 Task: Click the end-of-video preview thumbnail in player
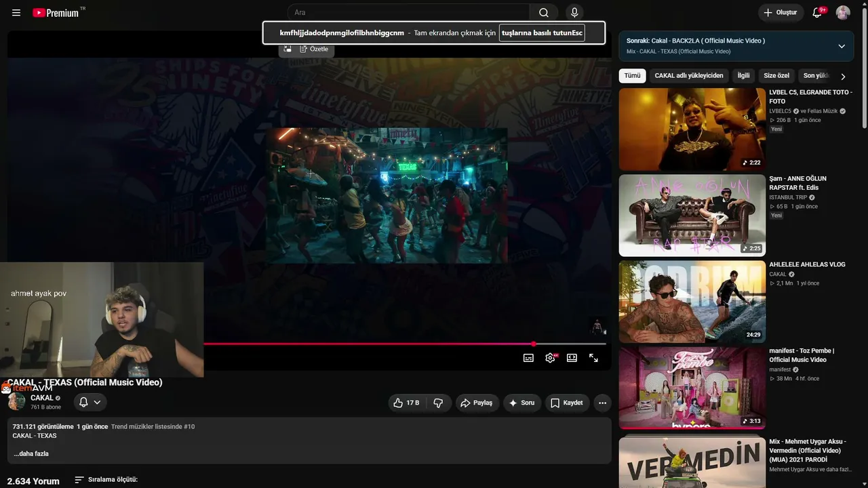[597, 327]
